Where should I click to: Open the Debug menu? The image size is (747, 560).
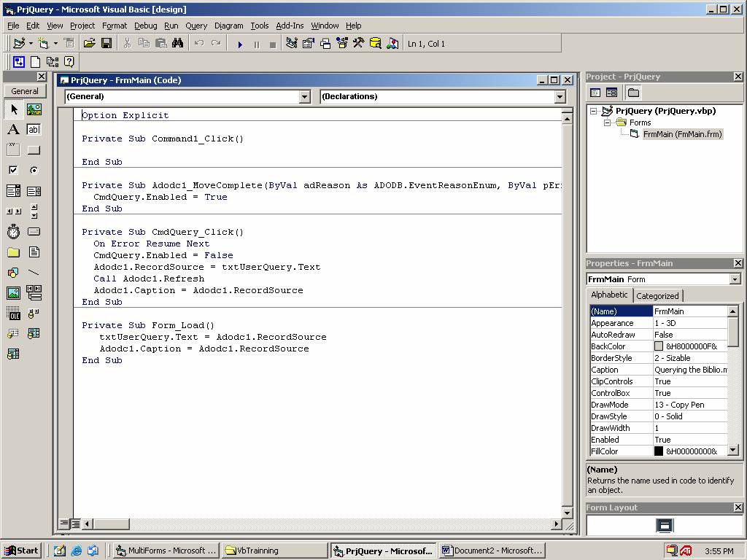coord(145,26)
